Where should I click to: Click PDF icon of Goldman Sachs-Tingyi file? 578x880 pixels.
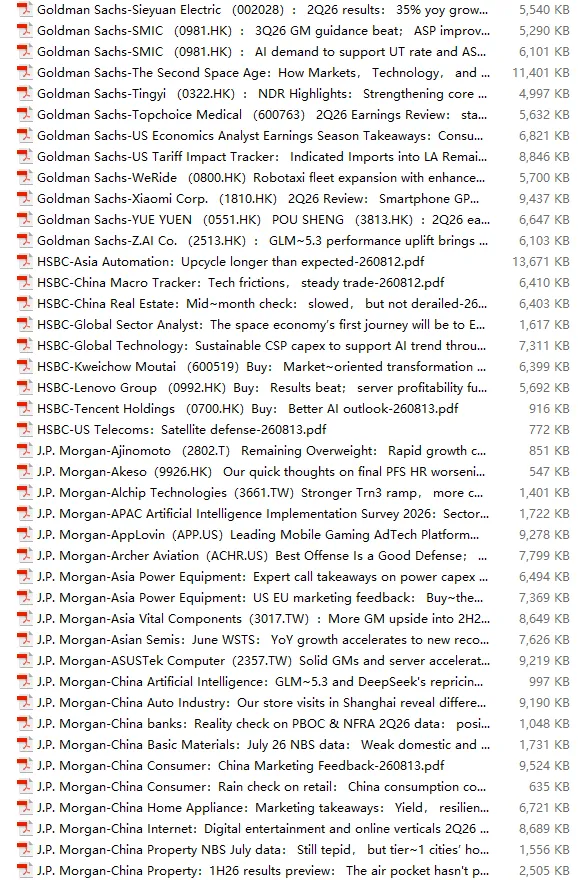click(x=25, y=94)
